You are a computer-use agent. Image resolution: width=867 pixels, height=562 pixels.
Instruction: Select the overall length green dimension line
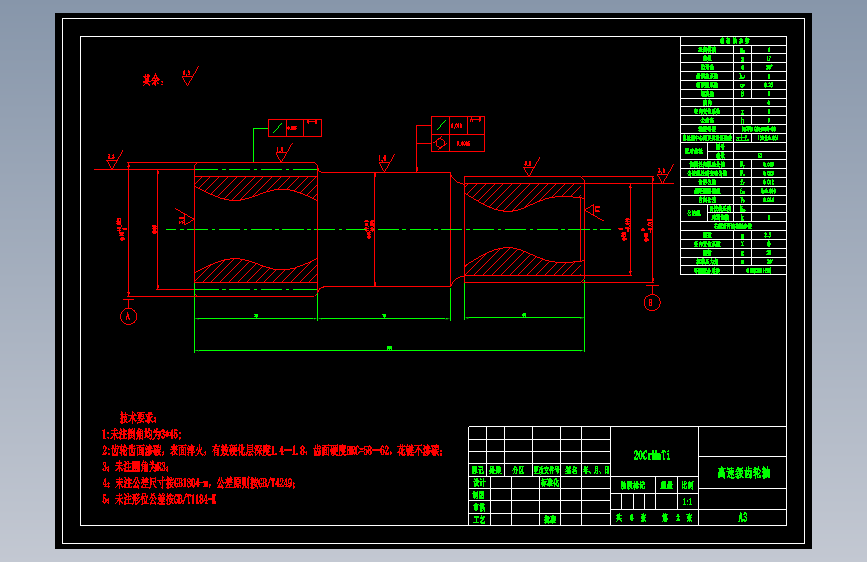(389, 350)
